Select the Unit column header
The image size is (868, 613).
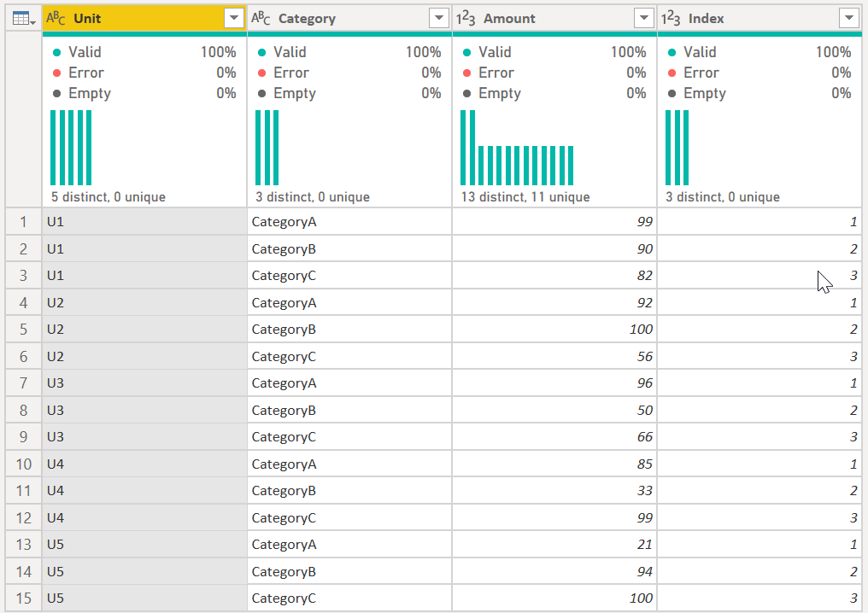[144, 18]
